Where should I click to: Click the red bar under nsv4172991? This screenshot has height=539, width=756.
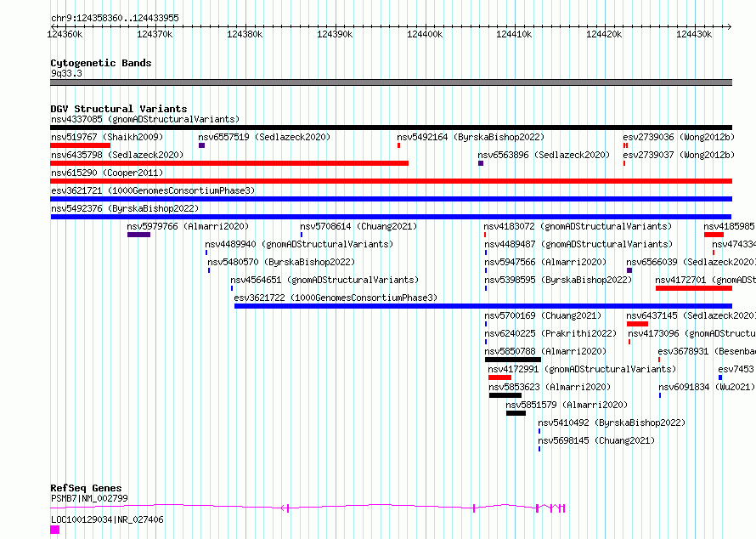point(499,377)
